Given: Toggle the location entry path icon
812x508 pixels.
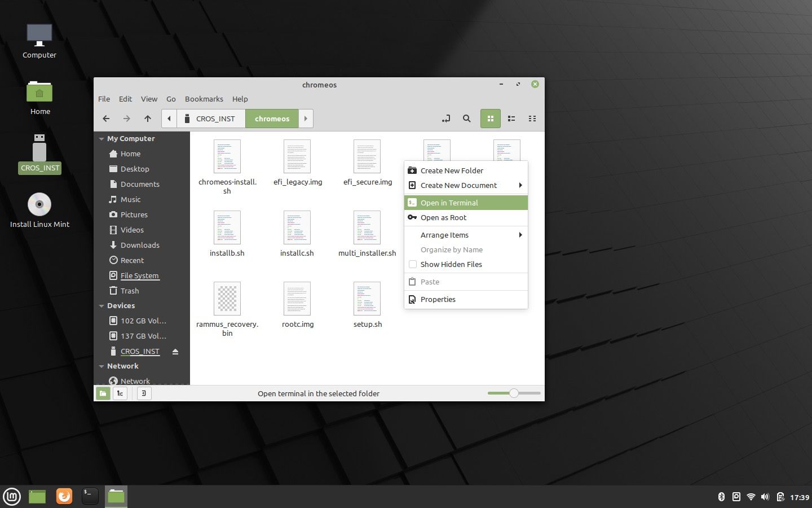Looking at the screenshot, I should (x=445, y=119).
